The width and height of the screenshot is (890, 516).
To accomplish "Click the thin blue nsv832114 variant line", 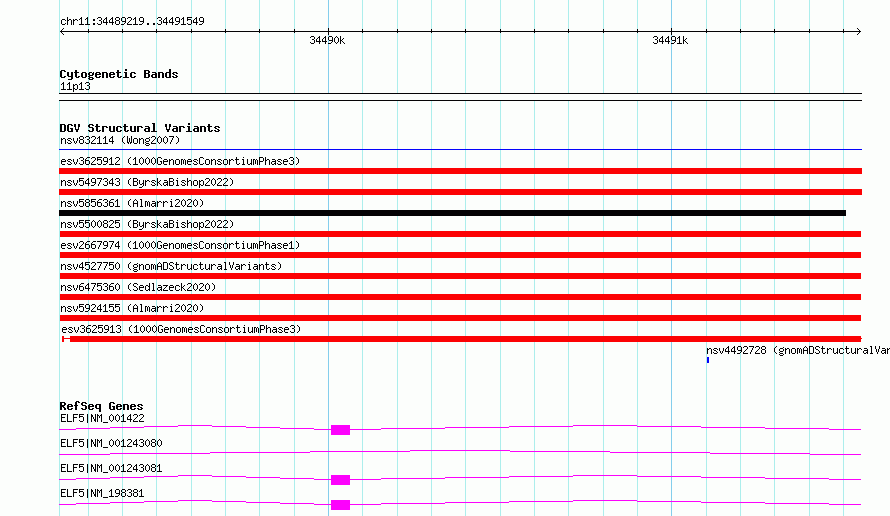I will click(x=460, y=150).
